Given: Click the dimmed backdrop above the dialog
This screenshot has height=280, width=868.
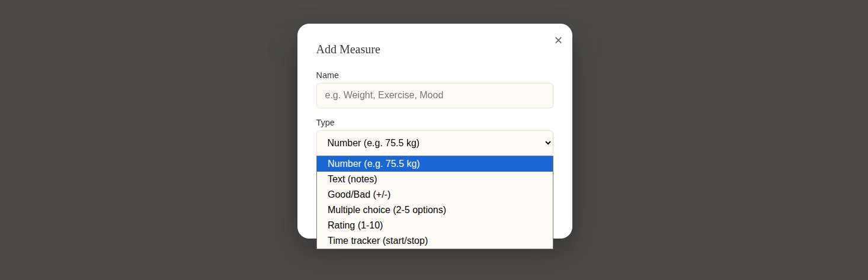Looking at the screenshot, I should (x=434, y=11).
